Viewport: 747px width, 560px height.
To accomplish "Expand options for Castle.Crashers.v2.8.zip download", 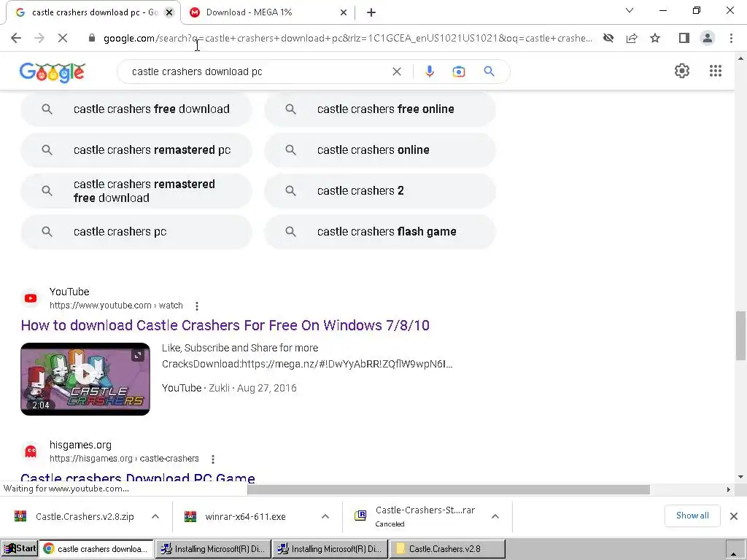I will (155, 516).
